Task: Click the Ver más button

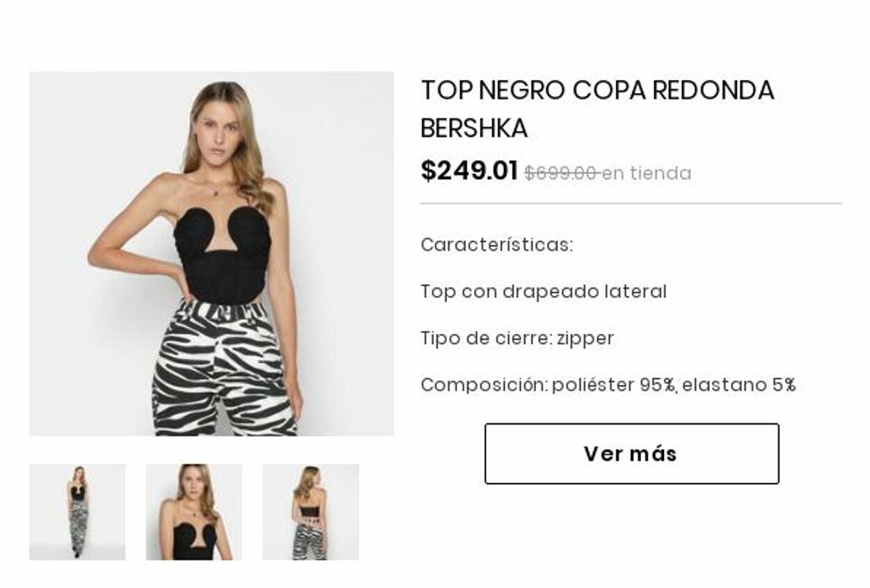Action: tap(631, 454)
